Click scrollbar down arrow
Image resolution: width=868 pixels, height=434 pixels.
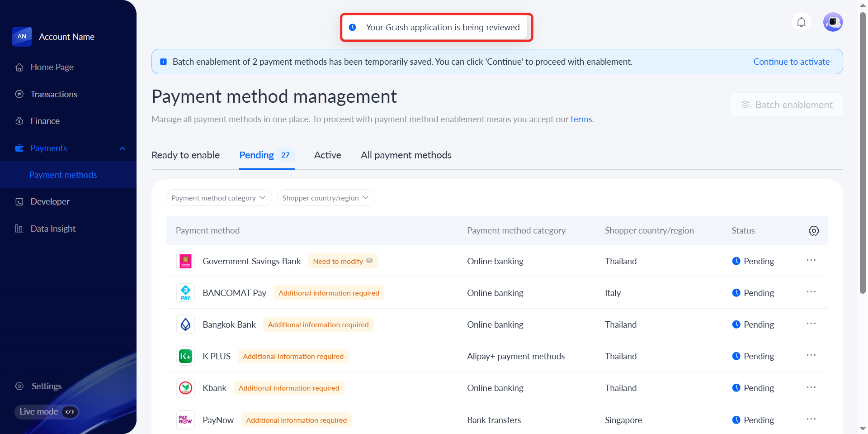pyautogui.click(x=863, y=428)
